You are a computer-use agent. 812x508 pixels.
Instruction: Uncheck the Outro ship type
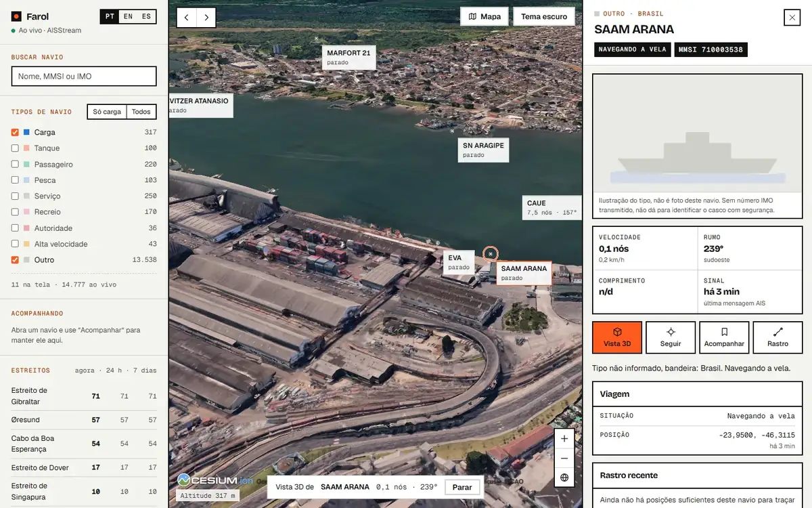pos(15,260)
